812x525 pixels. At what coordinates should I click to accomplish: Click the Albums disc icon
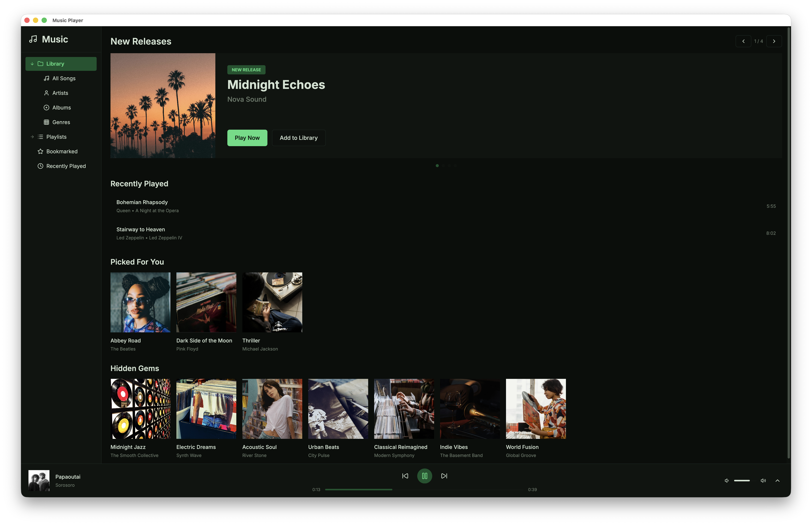click(x=46, y=107)
